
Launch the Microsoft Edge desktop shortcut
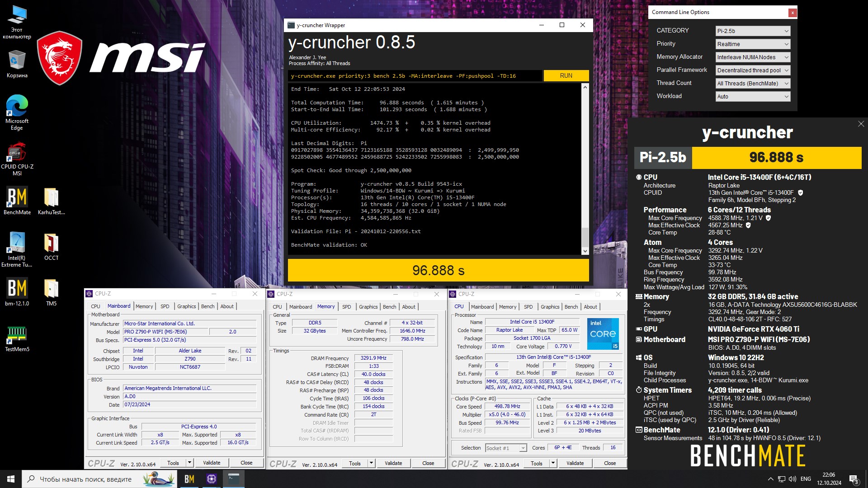point(17,113)
